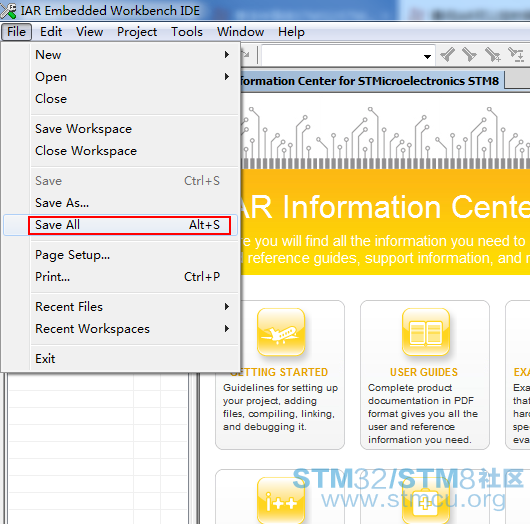This screenshot has height=524, width=530.
Task: Open the Help menu
Action: pyautogui.click(x=291, y=32)
